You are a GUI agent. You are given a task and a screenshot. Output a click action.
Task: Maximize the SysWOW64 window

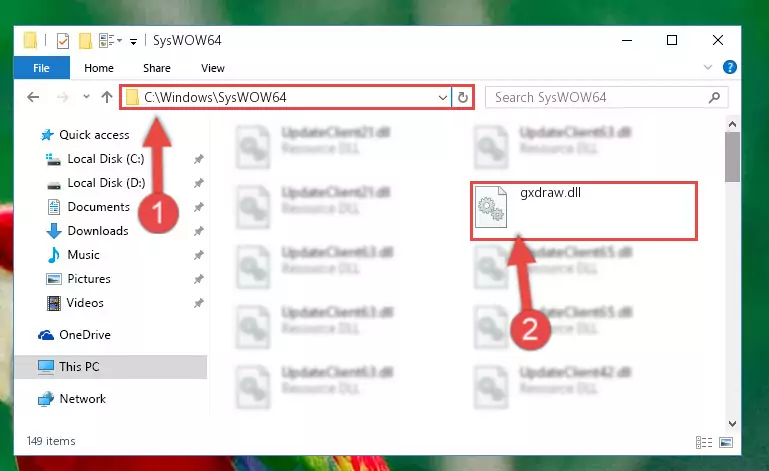672,40
